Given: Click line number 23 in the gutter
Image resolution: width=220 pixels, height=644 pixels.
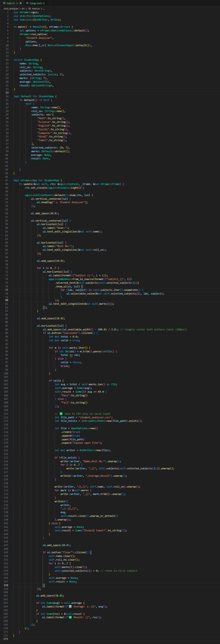Looking at the screenshot, I should pyautogui.click(x=7, y=93).
